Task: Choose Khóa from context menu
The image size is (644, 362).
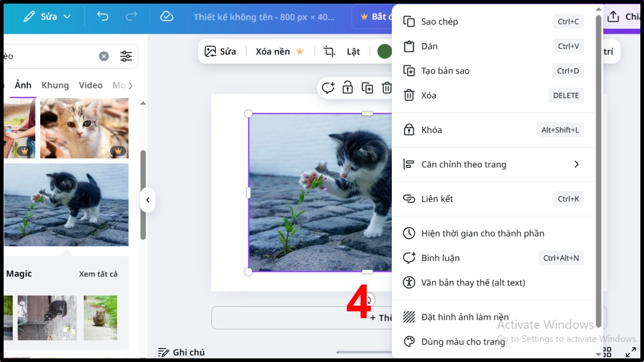Action: tap(494, 130)
